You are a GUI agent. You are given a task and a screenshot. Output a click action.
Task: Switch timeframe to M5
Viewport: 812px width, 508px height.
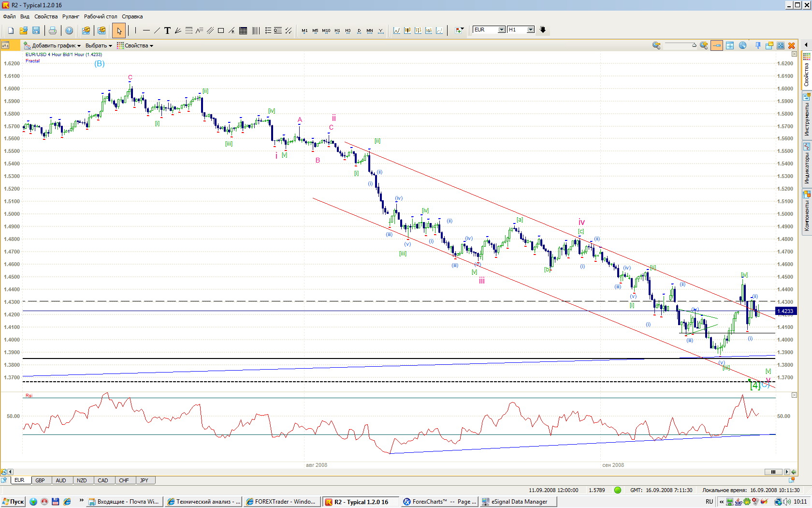pos(315,30)
